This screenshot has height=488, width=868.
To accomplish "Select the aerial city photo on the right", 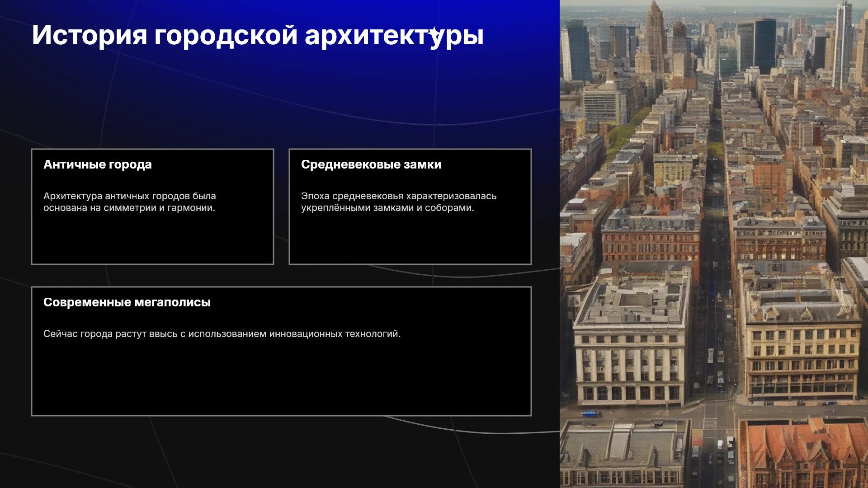I will coord(714,244).
